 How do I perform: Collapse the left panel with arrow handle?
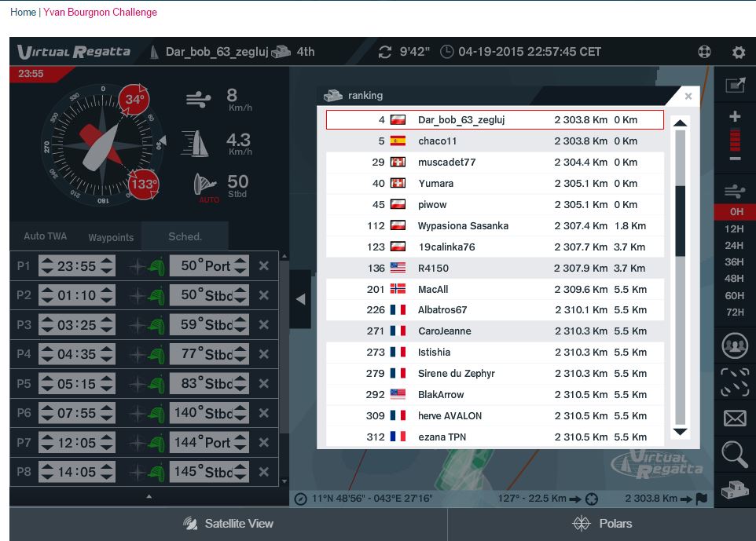click(300, 299)
